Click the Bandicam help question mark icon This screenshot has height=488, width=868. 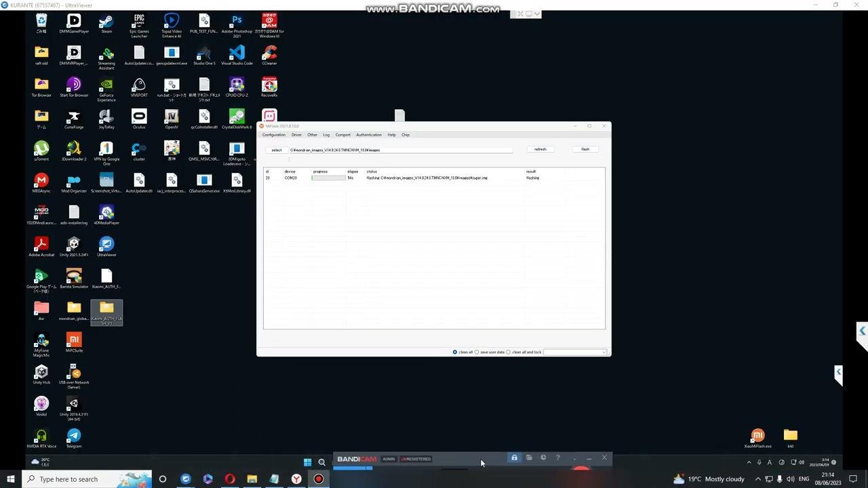pyautogui.click(x=557, y=458)
